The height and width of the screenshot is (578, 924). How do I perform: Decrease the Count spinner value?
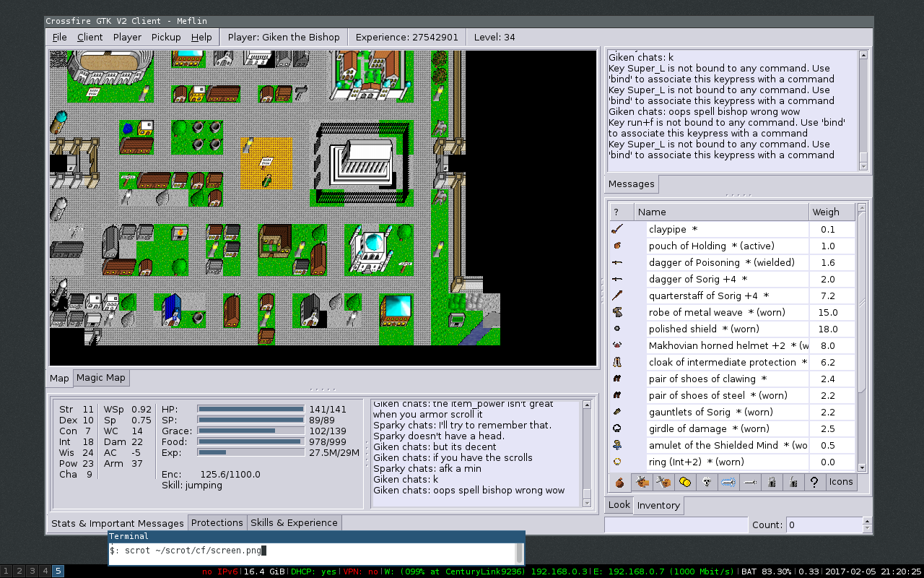point(866,529)
